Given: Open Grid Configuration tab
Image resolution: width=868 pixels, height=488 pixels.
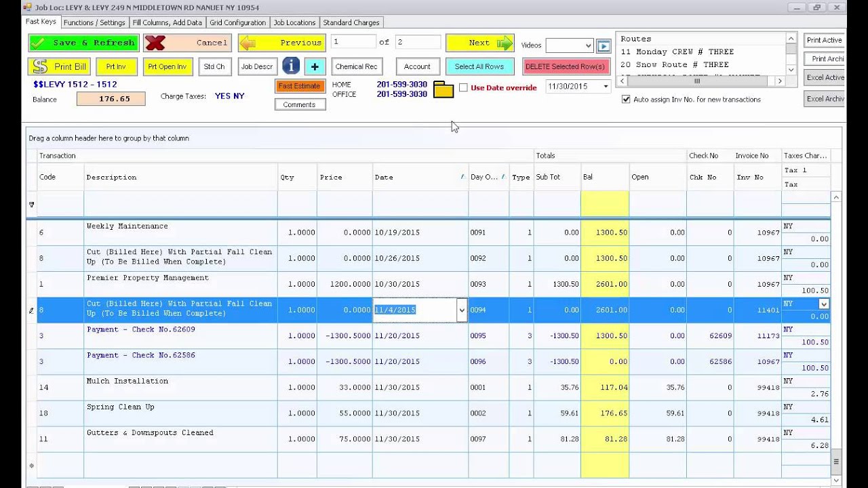Looking at the screenshot, I should coord(238,22).
